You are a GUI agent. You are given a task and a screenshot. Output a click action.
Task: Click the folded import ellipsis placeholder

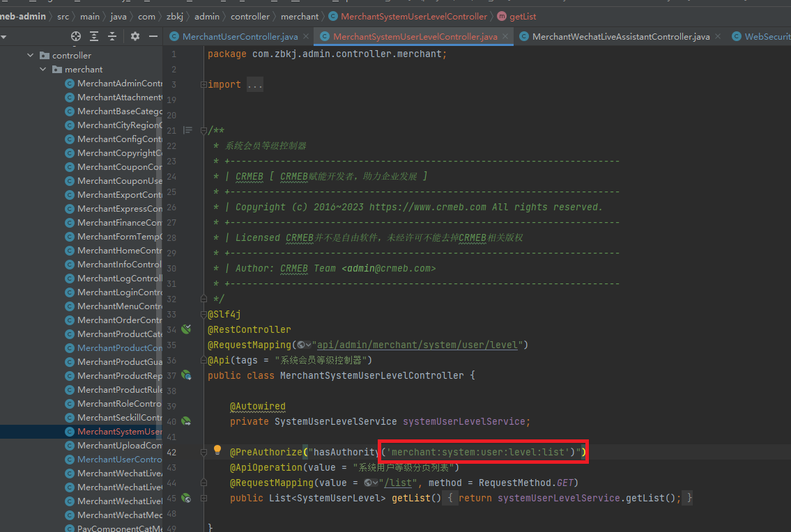click(x=255, y=85)
